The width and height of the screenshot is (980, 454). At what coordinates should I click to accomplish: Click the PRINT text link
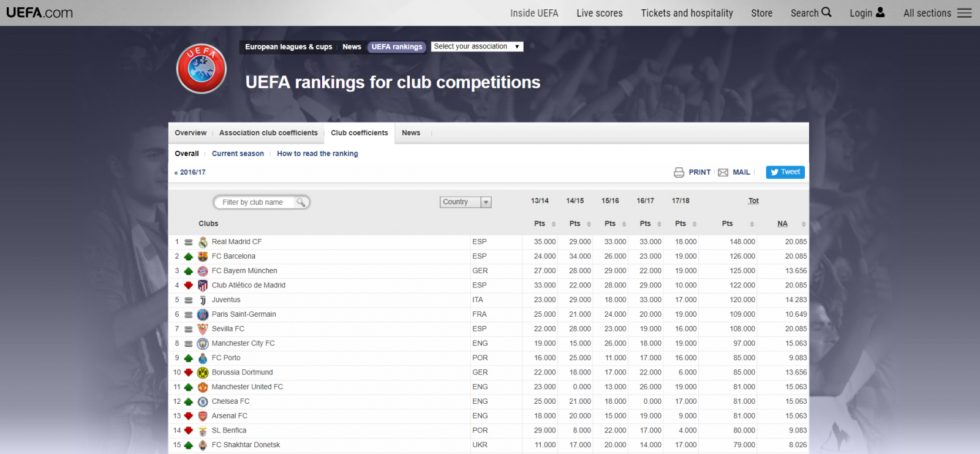pyautogui.click(x=699, y=172)
